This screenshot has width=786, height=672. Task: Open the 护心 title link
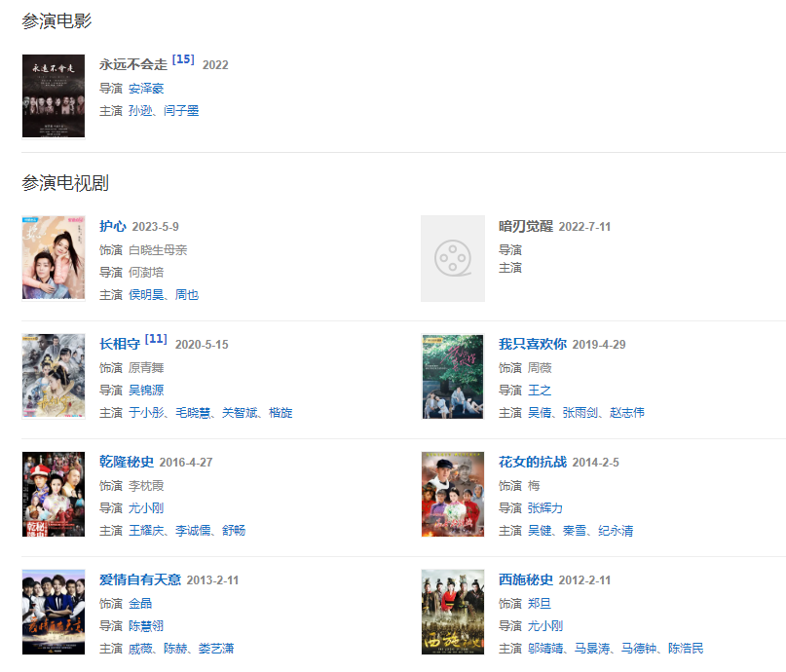point(113,227)
